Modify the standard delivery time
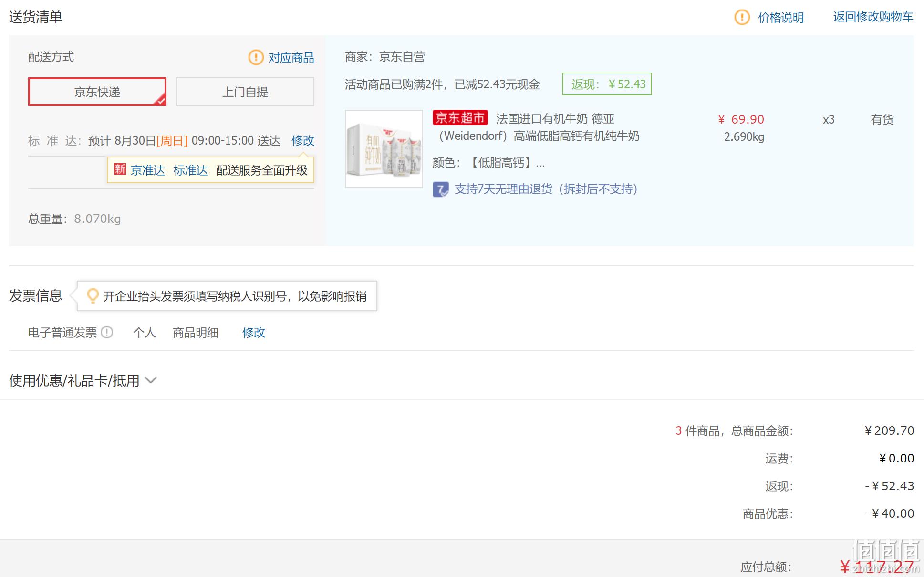Viewport: 924px width, 577px height. click(303, 140)
